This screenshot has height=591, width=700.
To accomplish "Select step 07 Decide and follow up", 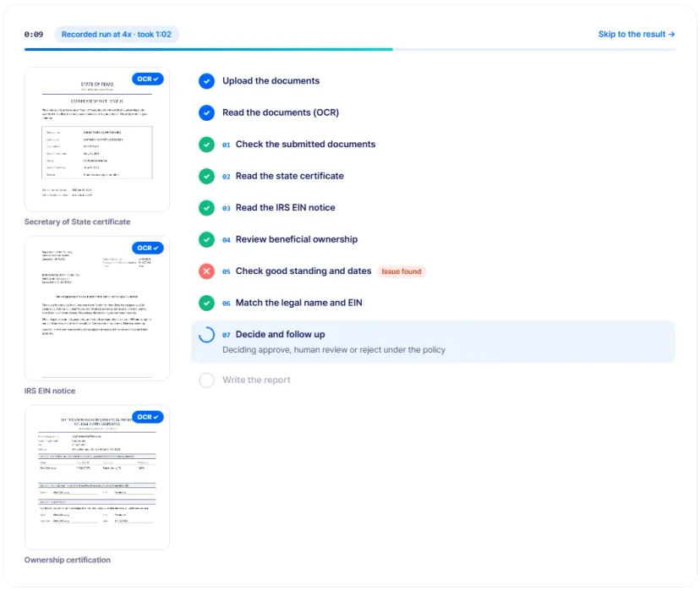I will click(x=433, y=342).
